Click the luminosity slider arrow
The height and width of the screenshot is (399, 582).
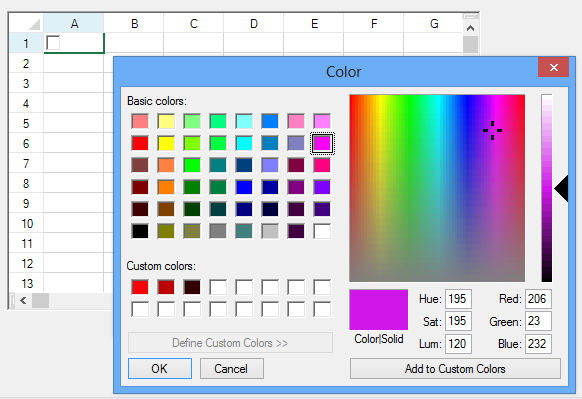coord(561,189)
